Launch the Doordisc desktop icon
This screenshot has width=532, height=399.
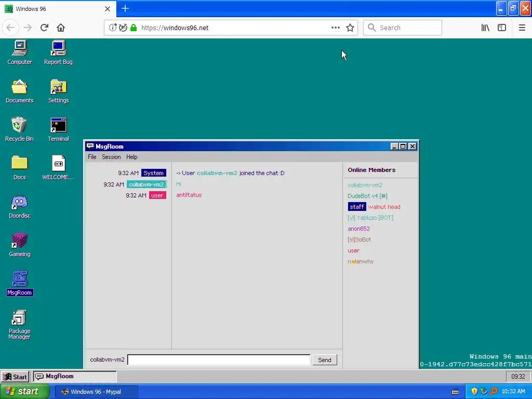point(20,206)
